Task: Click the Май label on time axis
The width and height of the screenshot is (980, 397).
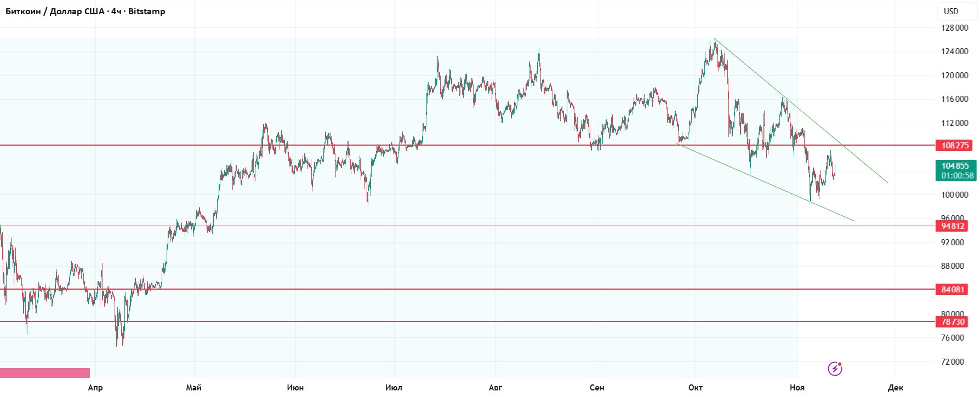Action: click(x=193, y=388)
